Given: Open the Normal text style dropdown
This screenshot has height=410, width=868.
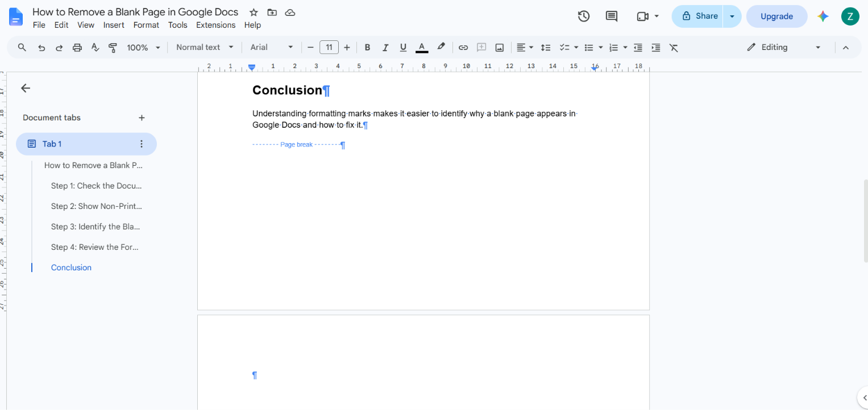Looking at the screenshot, I should coord(205,48).
